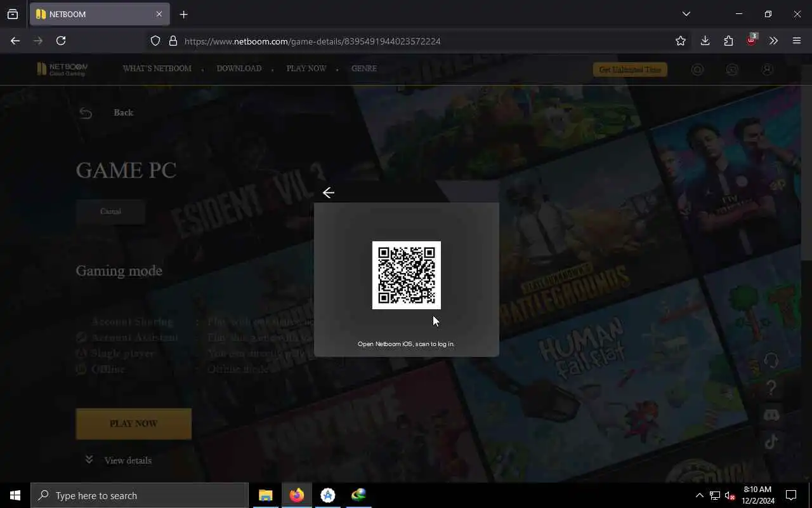Open the extensions puzzle icon
812x508 pixels.
(x=728, y=41)
